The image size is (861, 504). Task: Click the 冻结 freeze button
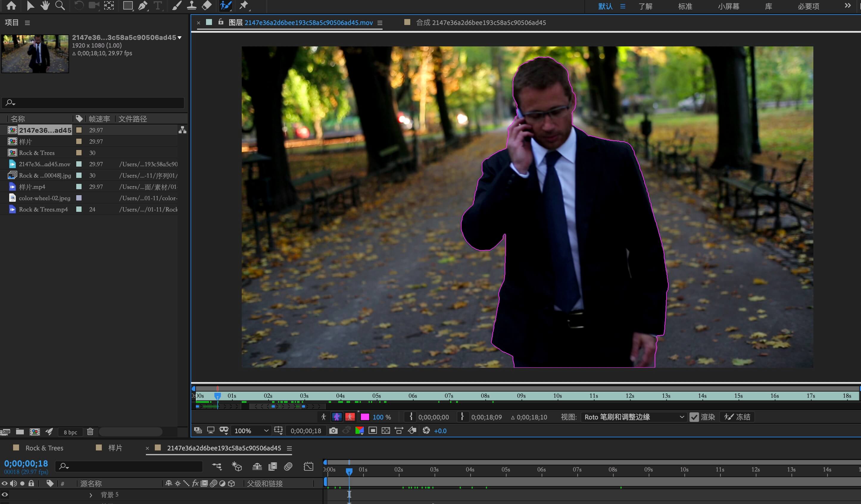(738, 417)
